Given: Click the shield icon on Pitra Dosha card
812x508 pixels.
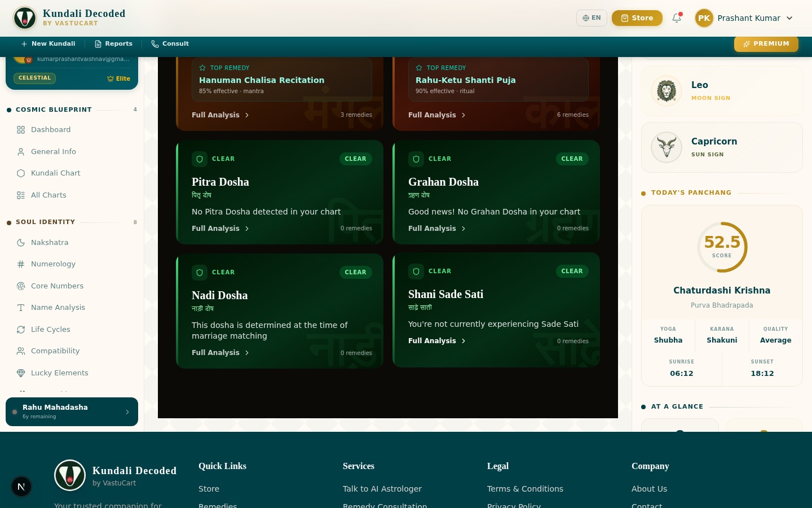Looking at the screenshot, I should (x=200, y=159).
